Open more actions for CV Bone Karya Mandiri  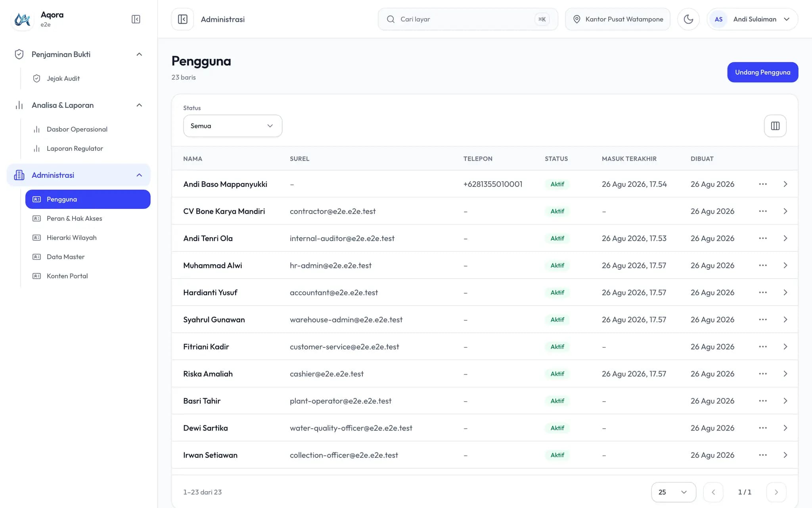[x=763, y=211]
